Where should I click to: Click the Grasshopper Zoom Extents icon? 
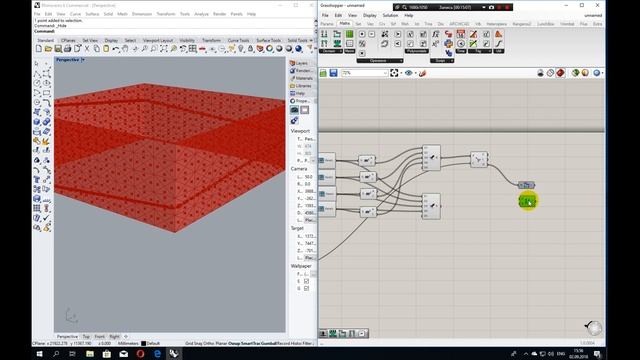[394, 73]
